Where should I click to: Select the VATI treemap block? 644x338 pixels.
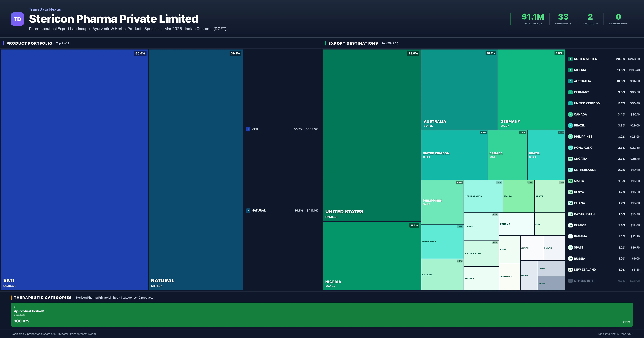[x=74, y=170]
